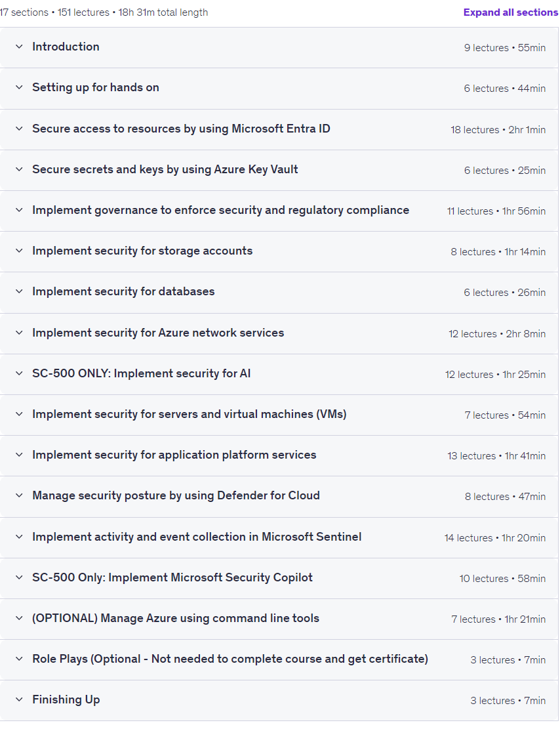This screenshot has height=729, width=560.
Task: Select the "Setting up for hands on" title text
Action: coord(96,88)
